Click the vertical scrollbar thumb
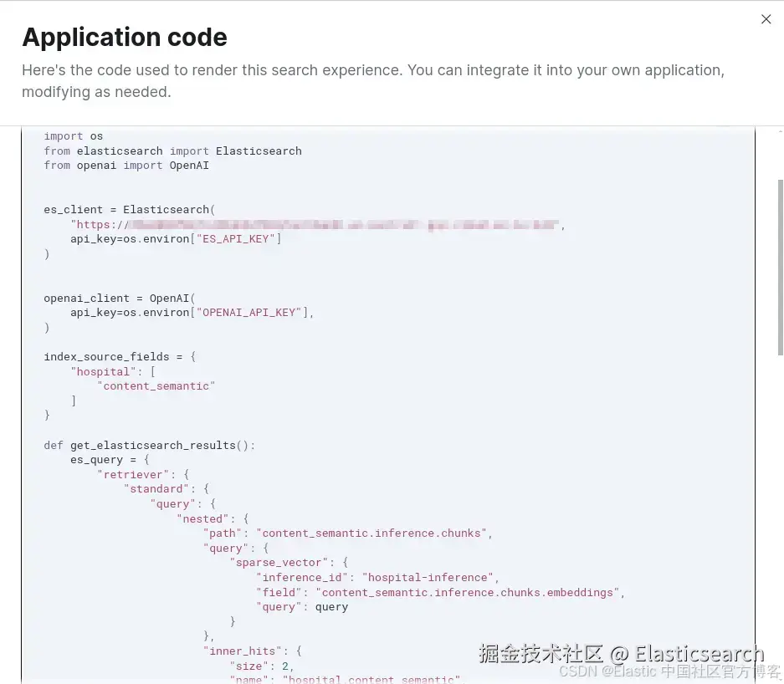 click(x=780, y=268)
